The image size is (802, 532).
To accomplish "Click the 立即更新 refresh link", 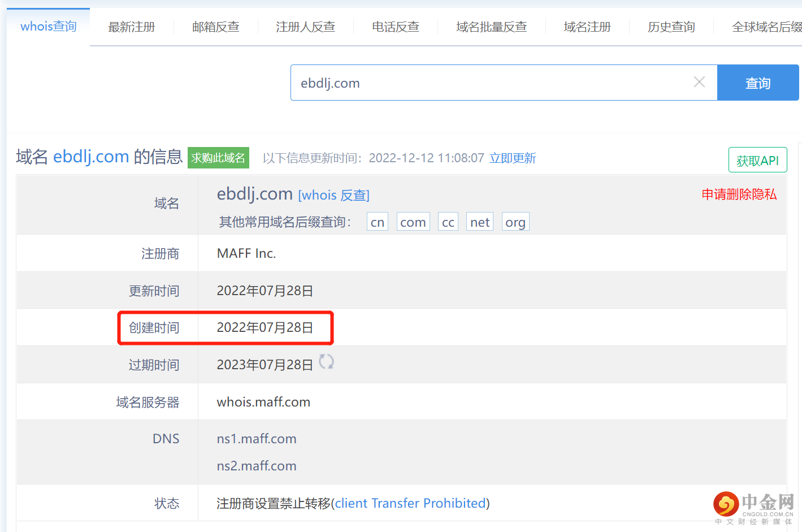I will click(513, 158).
